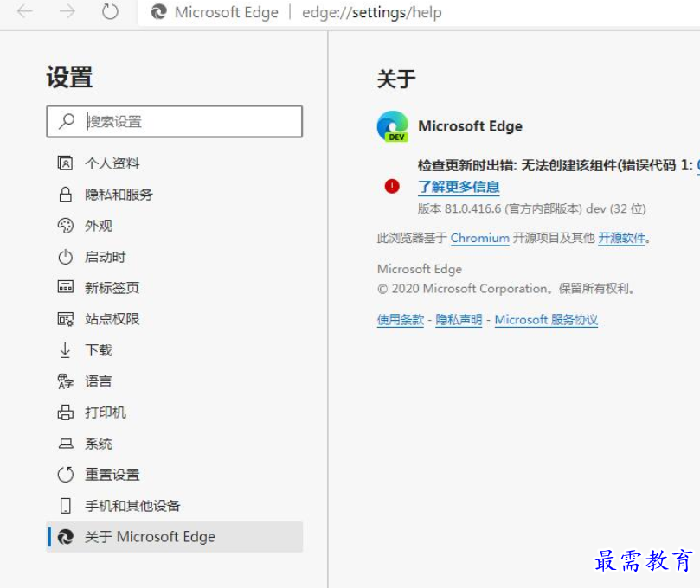The height and width of the screenshot is (588, 700).
Task: Focus the 搜索设置 search box
Action: (x=175, y=121)
